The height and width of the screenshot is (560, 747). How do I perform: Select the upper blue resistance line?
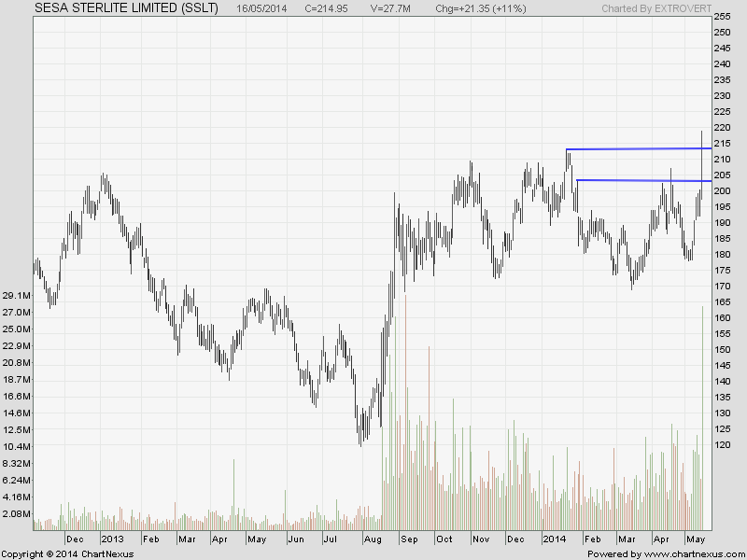(635, 148)
